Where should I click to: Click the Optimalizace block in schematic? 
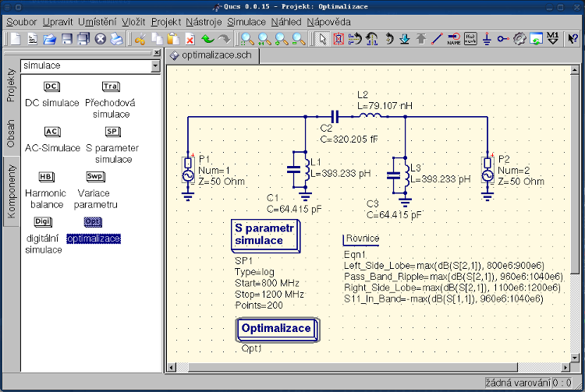pyautogui.click(x=276, y=329)
